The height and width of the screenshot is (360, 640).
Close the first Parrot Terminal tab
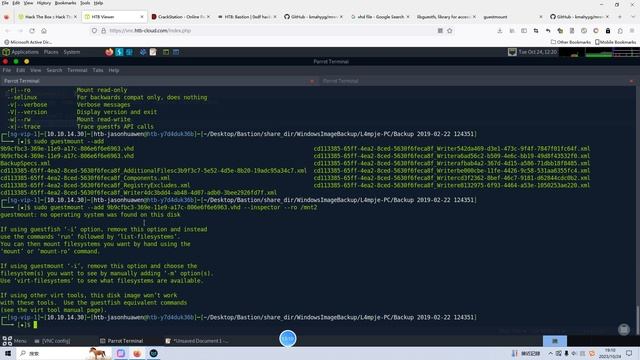tap(312, 81)
